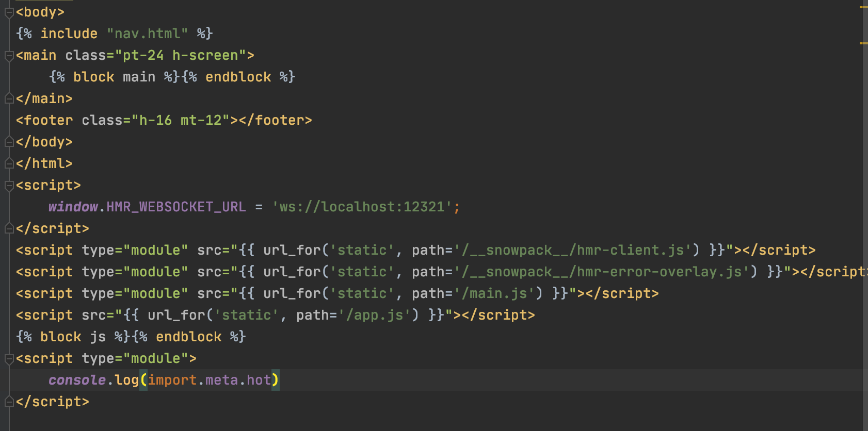
Task: Click the "h-16 mt-12" class value
Action: (x=181, y=120)
